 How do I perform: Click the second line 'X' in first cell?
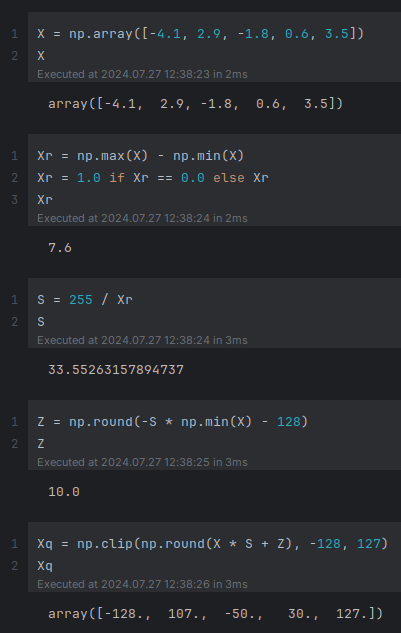click(41, 56)
